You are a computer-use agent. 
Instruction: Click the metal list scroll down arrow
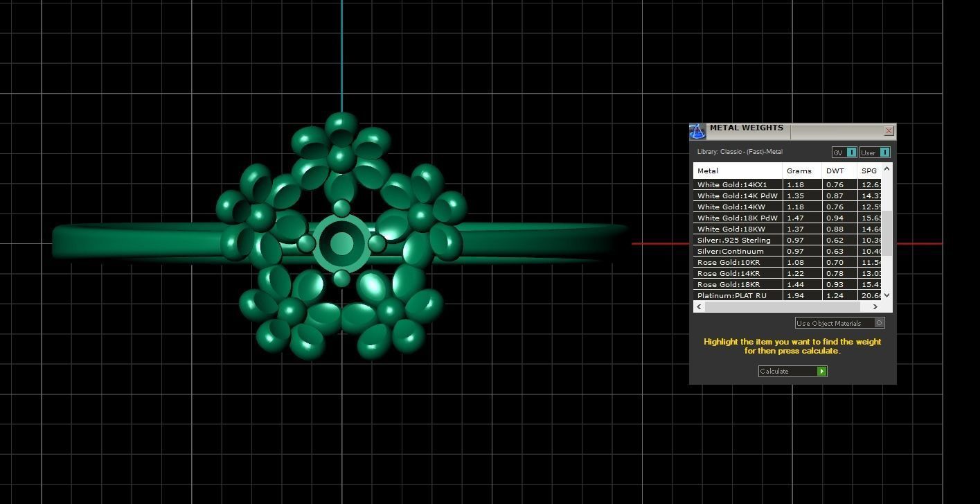pos(887,295)
